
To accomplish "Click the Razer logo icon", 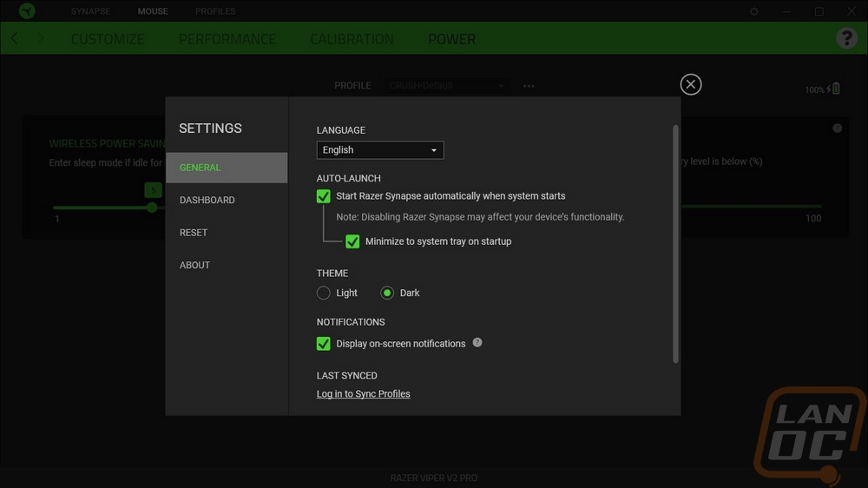I will 27,11.
